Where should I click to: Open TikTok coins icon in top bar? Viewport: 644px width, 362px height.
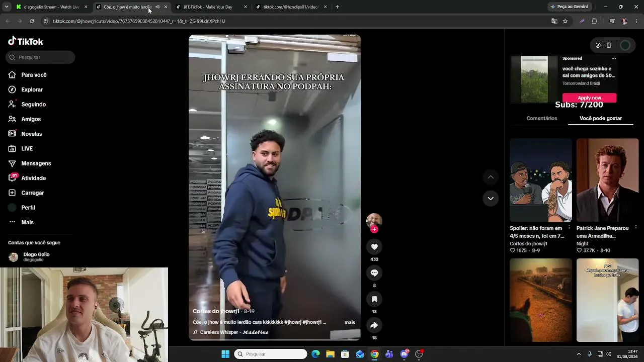[x=598, y=45]
